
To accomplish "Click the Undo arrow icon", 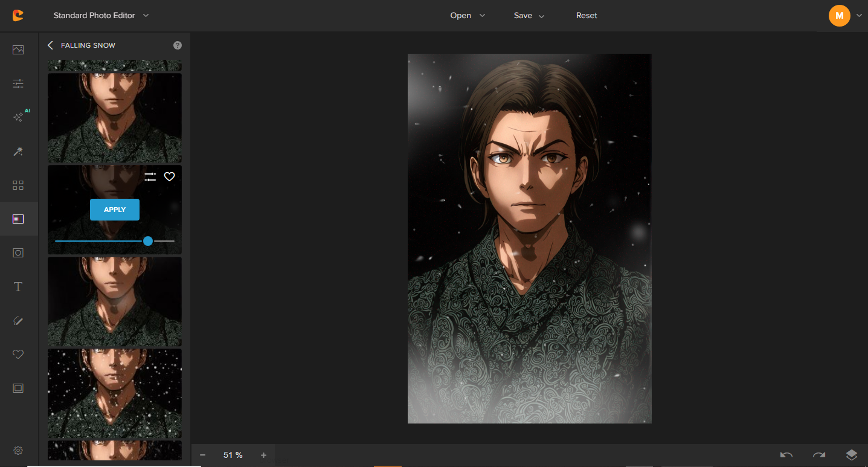I will point(786,455).
